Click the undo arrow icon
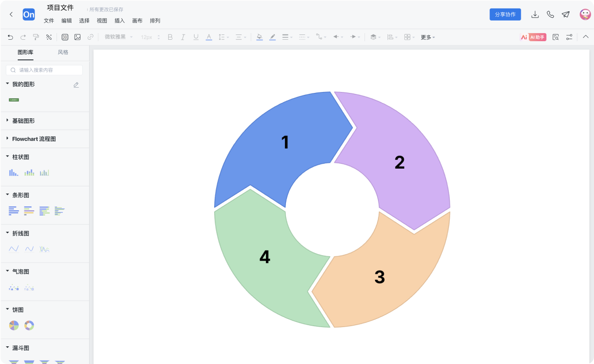Screen dimensions: 594x364 [11, 37]
